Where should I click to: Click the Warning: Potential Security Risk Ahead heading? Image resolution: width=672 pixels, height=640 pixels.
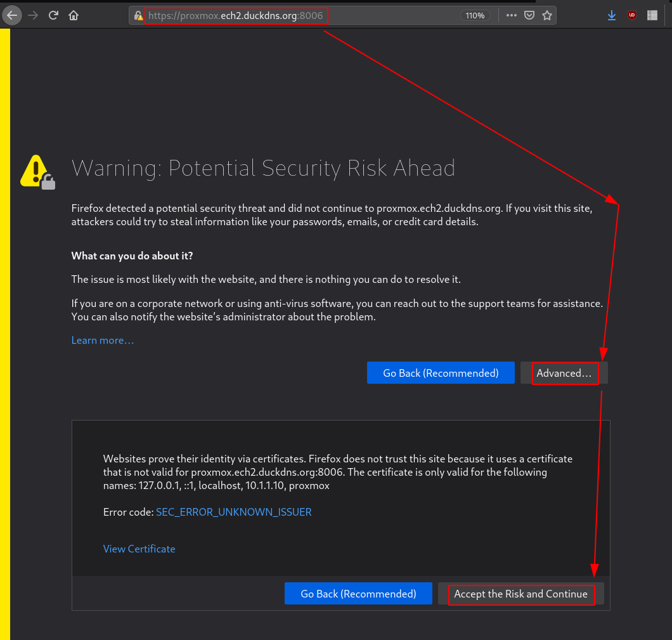(x=263, y=168)
